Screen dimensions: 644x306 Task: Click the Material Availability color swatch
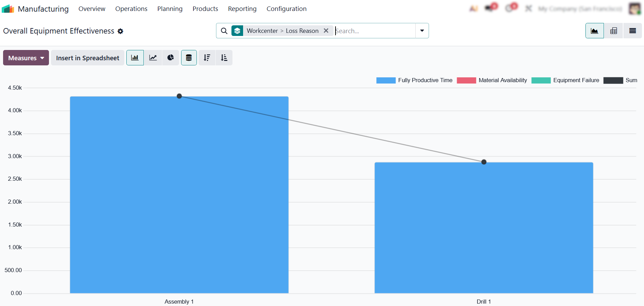pyautogui.click(x=466, y=80)
